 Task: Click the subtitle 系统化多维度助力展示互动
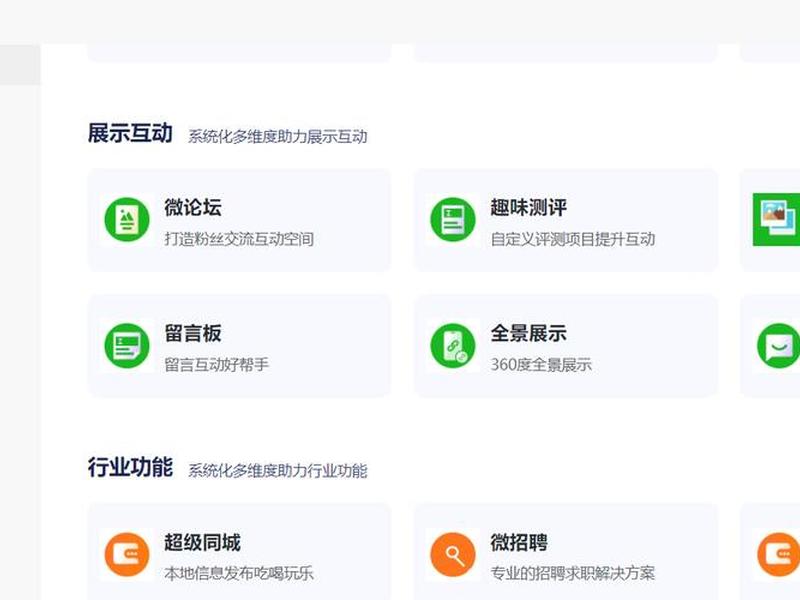pyautogui.click(x=278, y=136)
